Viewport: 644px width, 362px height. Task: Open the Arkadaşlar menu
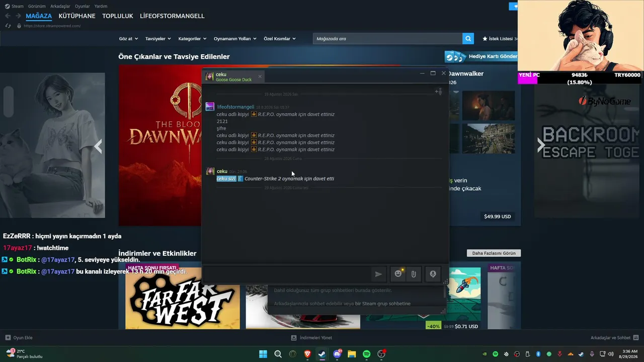60,6
